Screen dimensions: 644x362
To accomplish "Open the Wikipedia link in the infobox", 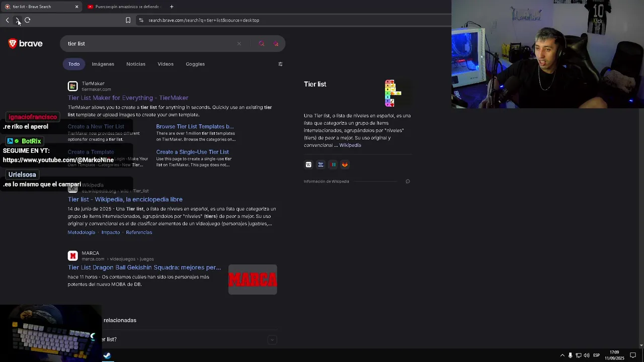I will click(x=350, y=145).
